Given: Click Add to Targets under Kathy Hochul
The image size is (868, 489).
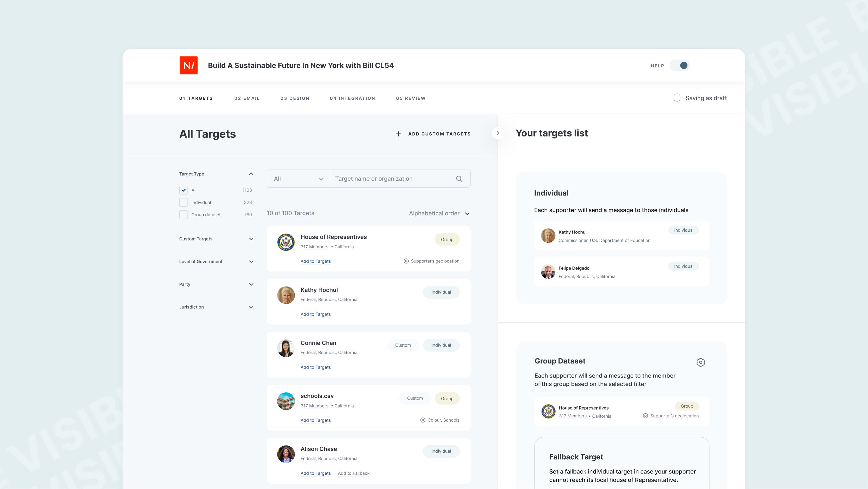Looking at the screenshot, I should (x=315, y=314).
